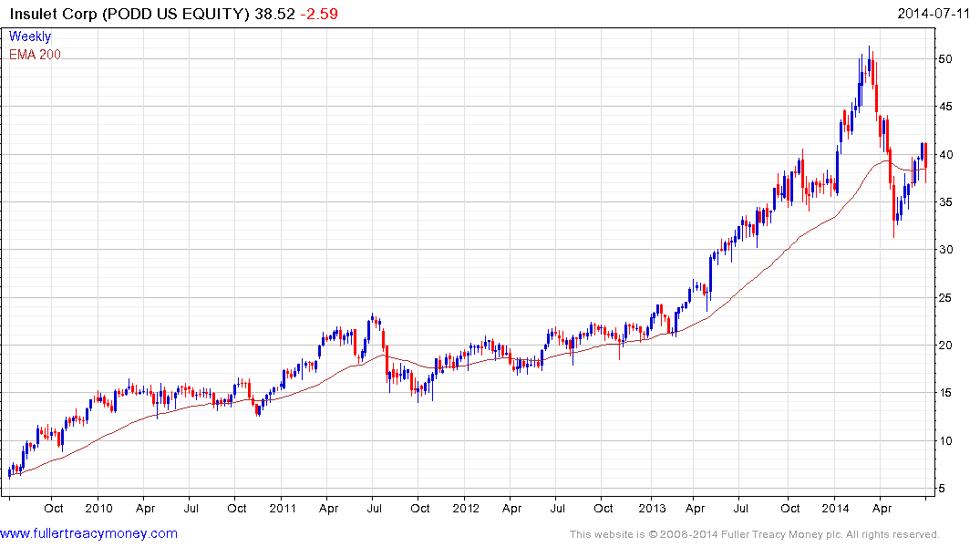Click the 2013 label on the time axis
This screenshot has height=547, width=980.
point(652,508)
